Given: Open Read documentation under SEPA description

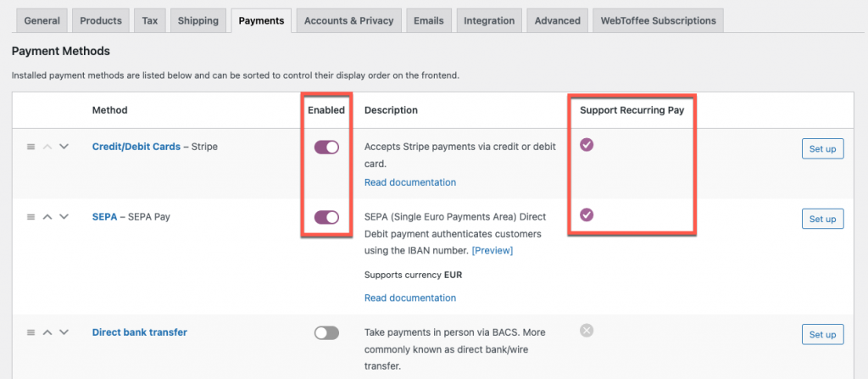Looking at the screenshot, I should 410,298.
